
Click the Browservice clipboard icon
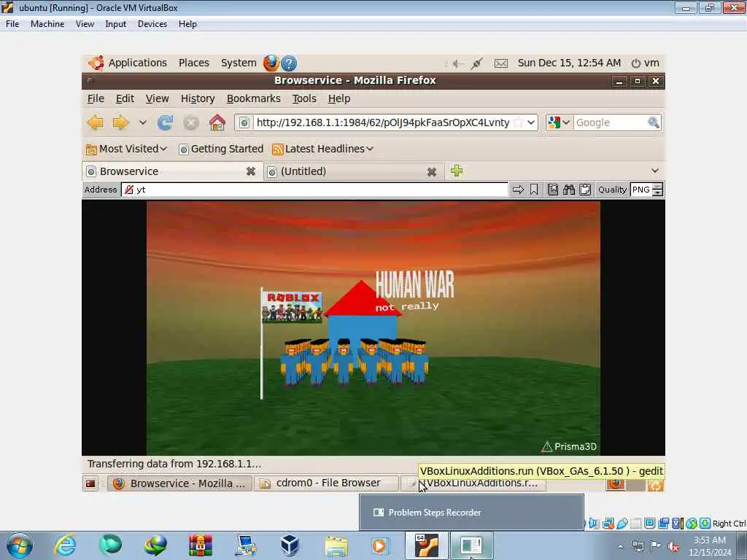[x=585, y=190]
